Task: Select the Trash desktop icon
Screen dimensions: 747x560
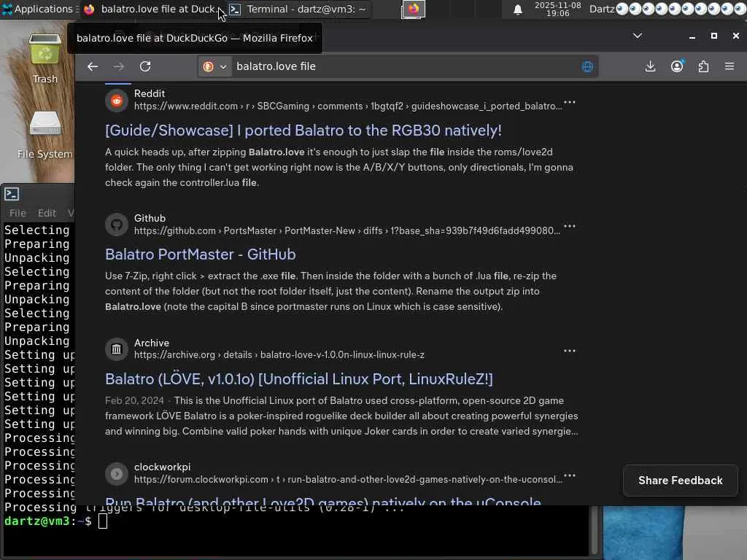Action: 45,58
